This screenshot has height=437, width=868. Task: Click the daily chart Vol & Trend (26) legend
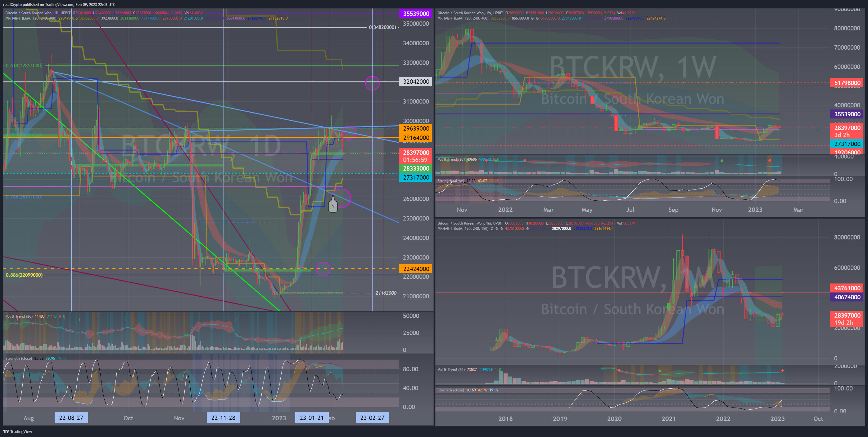19,316
